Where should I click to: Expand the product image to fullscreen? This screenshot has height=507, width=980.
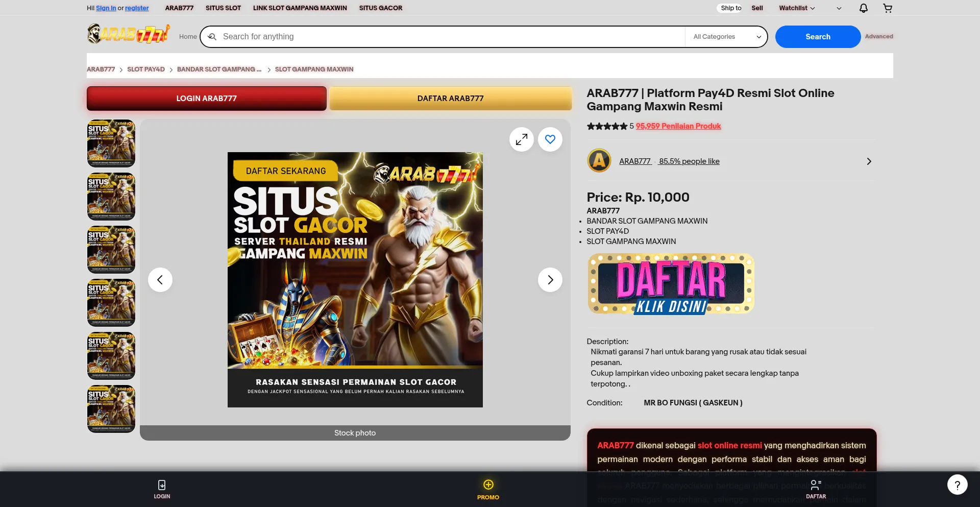coord(522,139)
